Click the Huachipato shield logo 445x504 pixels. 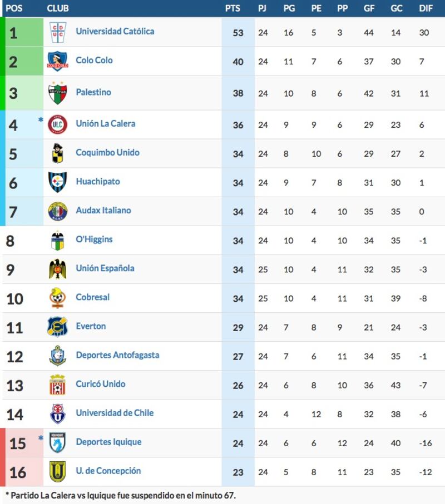point(58,182)
